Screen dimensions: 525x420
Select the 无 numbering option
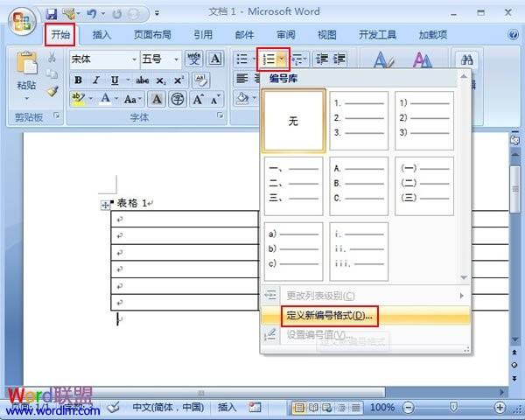point(293,121)
